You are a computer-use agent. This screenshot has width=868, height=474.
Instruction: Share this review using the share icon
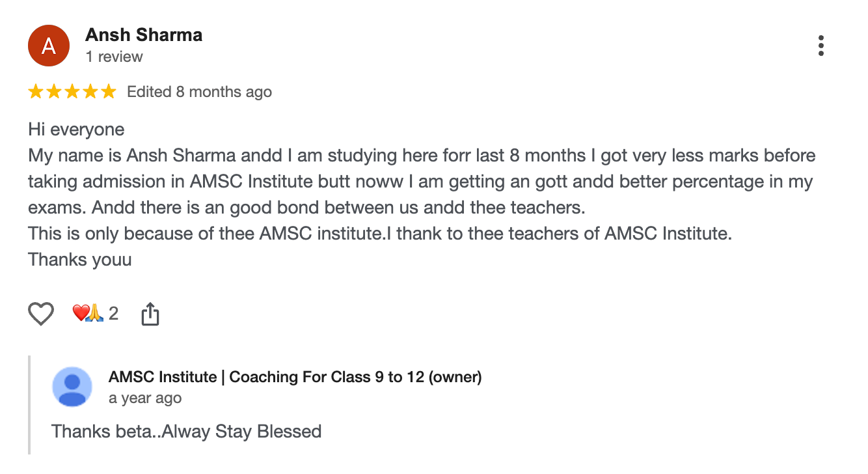pos(150,314)
